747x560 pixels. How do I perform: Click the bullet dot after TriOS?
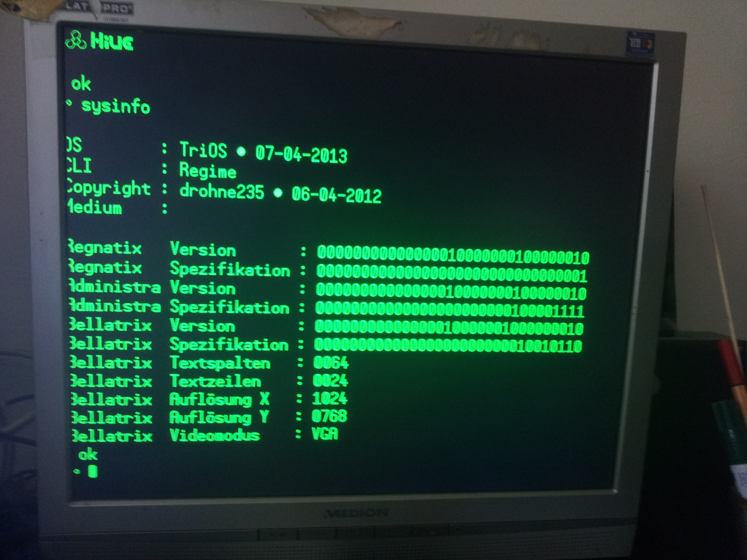coord(241,152)
